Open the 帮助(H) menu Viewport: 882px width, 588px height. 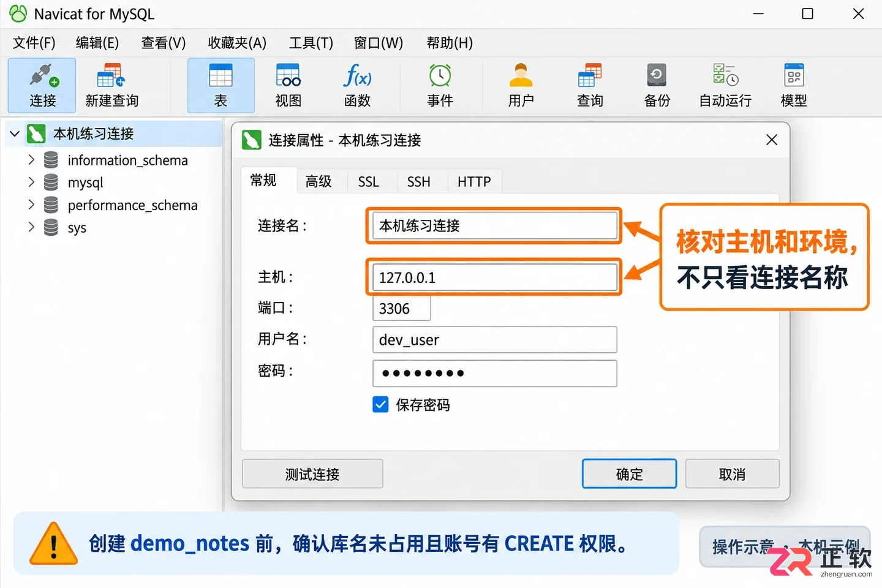pos(450,43)
